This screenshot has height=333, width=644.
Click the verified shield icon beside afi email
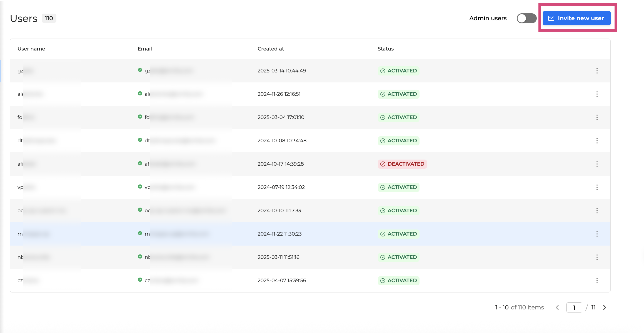[x=140, y=163]
